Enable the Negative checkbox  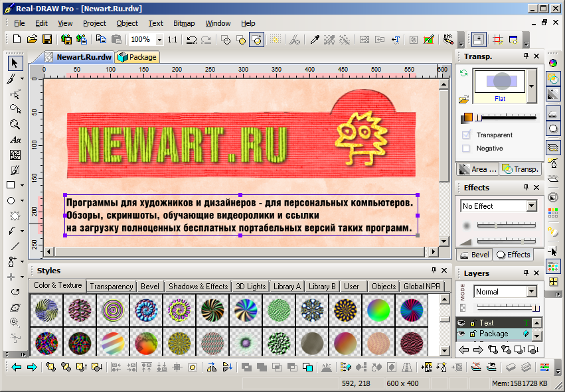tap(466, 149)
